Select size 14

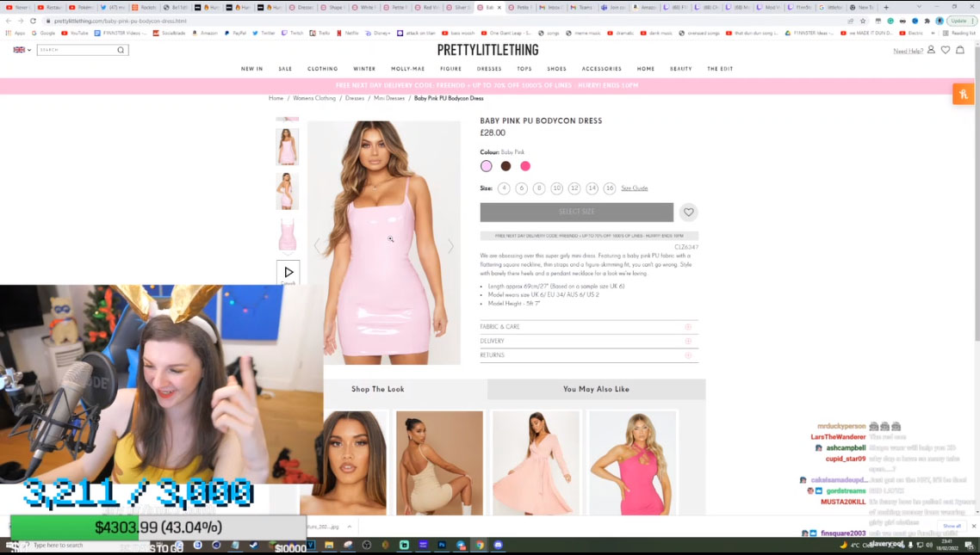pyautogui.click(x=592, y=188)
